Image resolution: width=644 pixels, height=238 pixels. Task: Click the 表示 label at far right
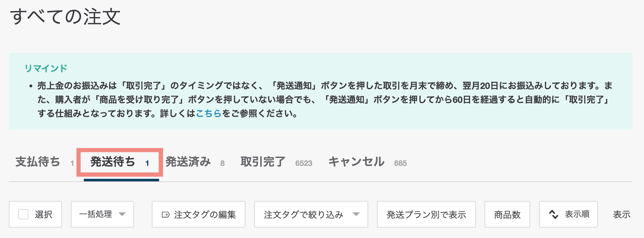pos(622,214)
